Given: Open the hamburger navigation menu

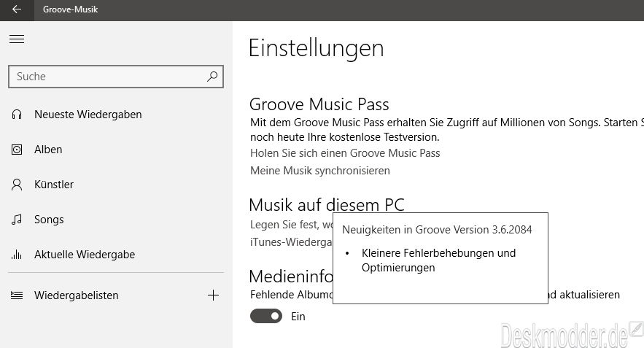Looking at the screenshot, I should [x=17, y=39].
